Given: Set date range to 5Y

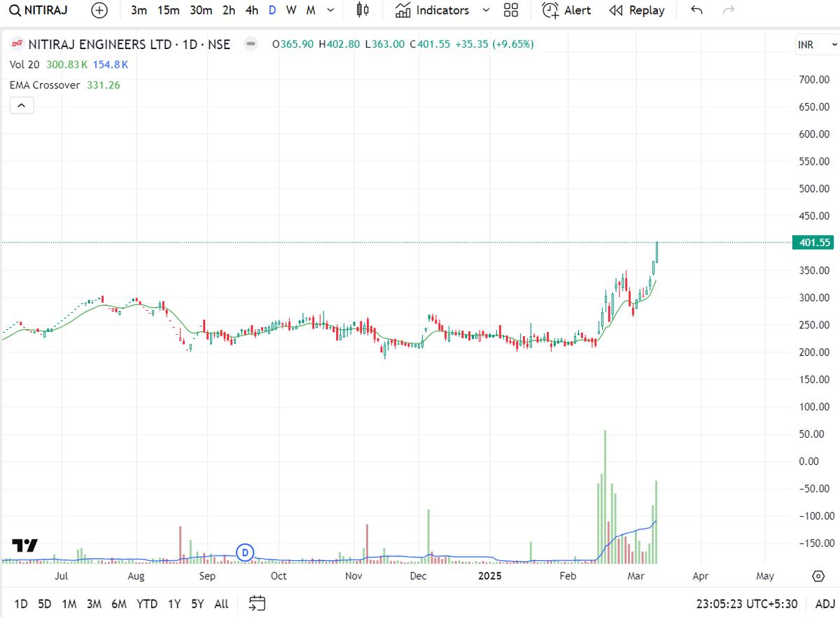Looking at the screenshot, I should (197, 603).
